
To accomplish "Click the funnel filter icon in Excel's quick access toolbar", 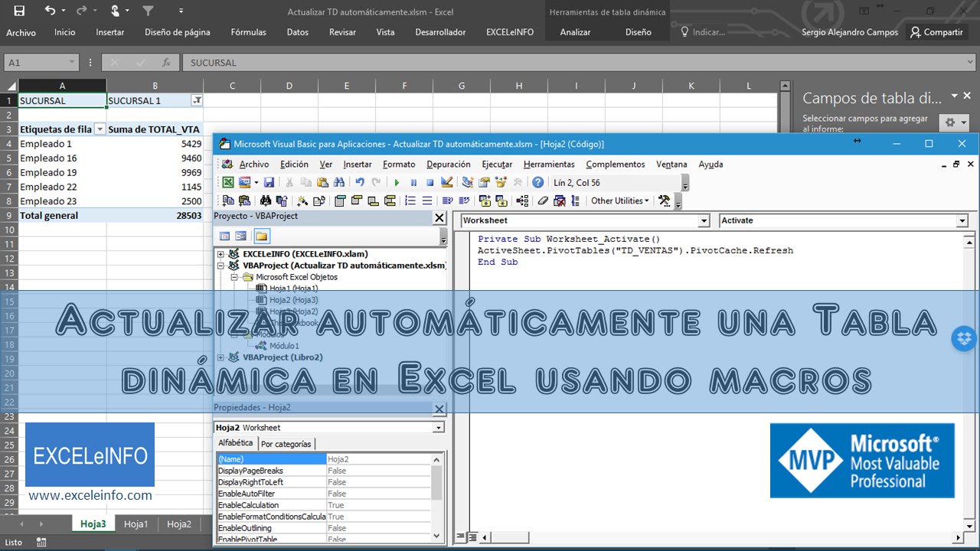I will (149, 11).
